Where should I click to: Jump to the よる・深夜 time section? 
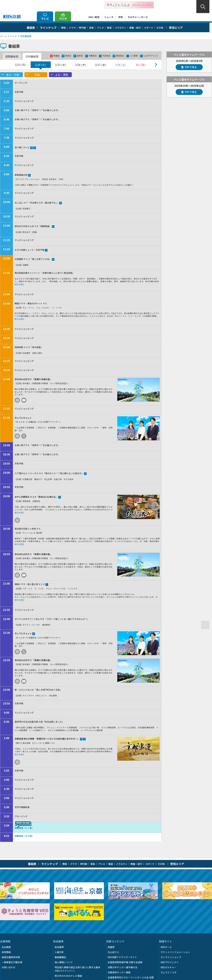point(60,75)
